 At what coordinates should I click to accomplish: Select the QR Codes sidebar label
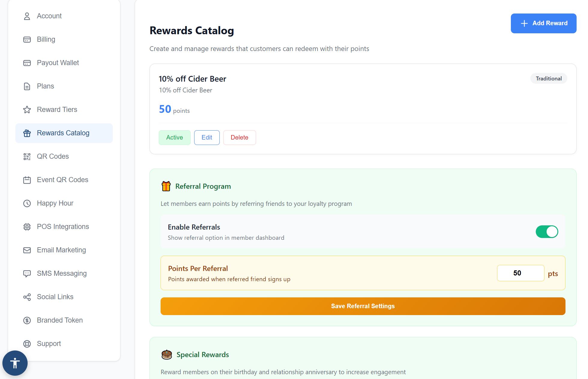tap(53, 156)
